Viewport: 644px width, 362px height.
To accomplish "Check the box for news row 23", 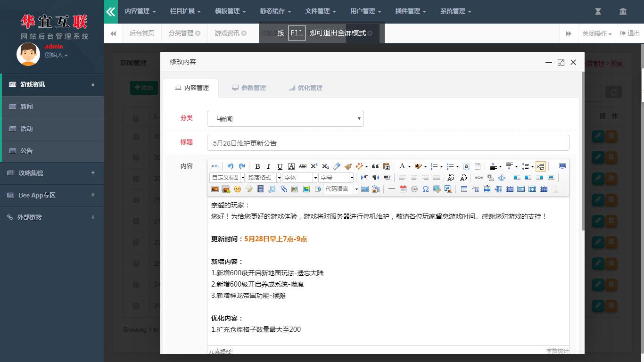I will tap(136, 306).
